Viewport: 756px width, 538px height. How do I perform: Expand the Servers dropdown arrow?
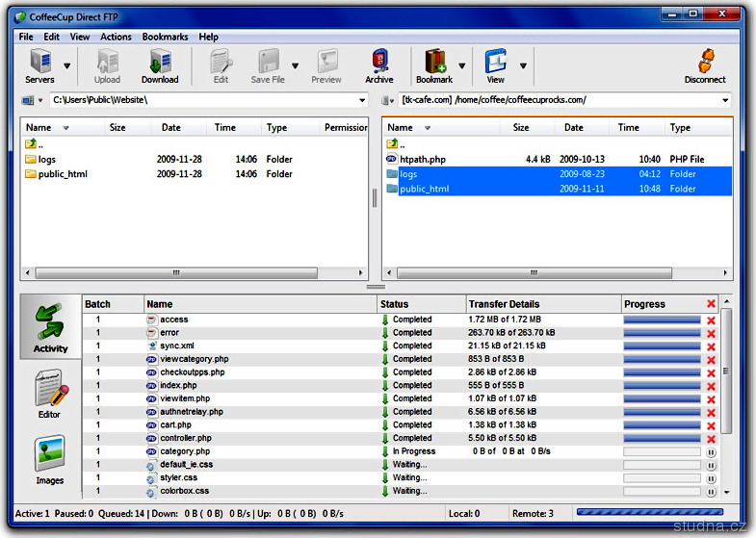pos(67,66)
